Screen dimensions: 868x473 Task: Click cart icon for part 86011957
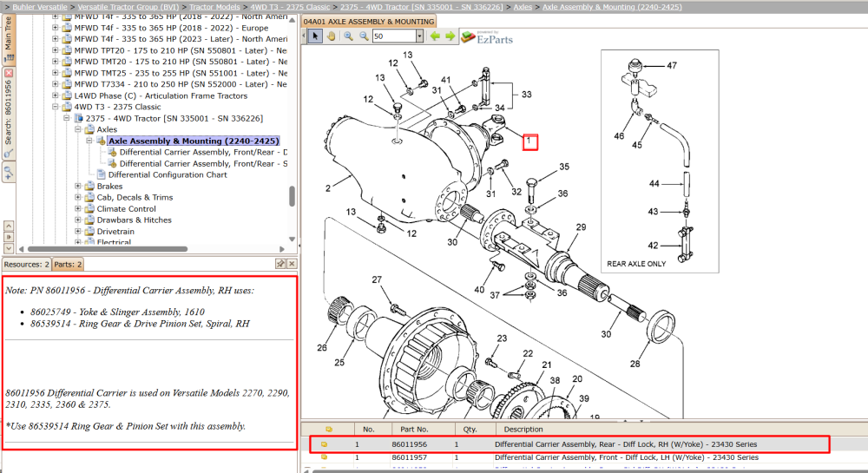click(x=325, y=457)
